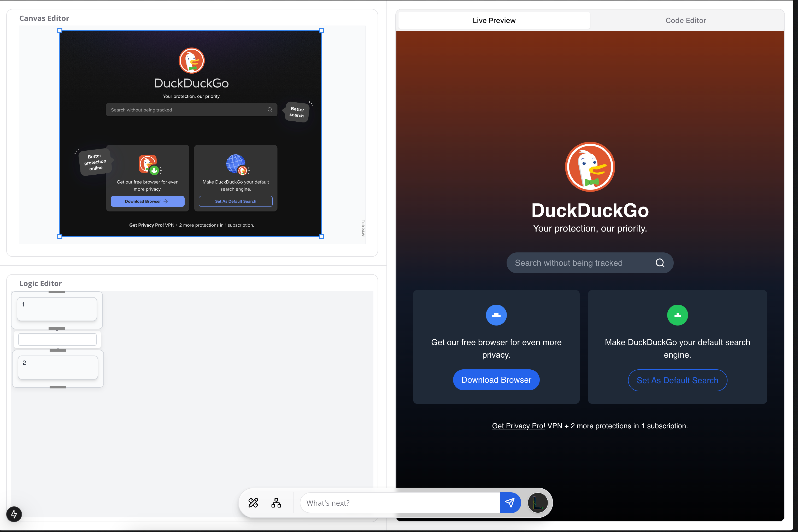Screen dimensions: 798x532
Task: Click the flowchart logic diagram icon
Action: tap(276, 503)
